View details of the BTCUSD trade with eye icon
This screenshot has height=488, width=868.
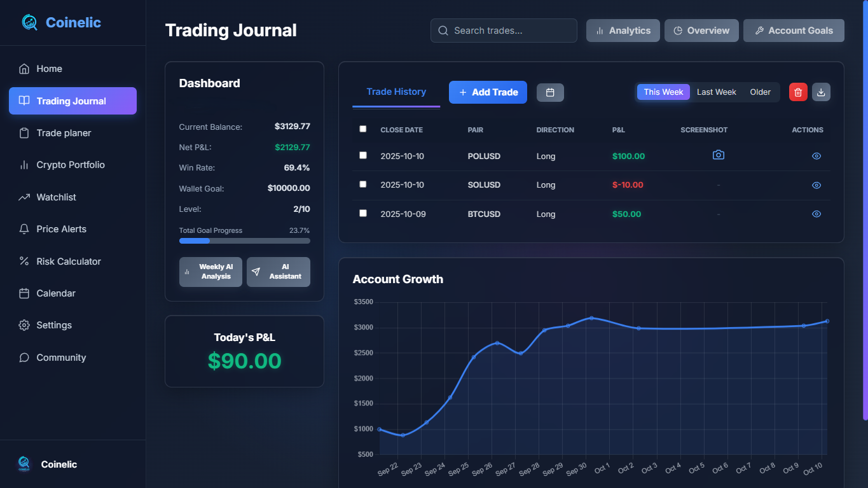tap(816, 214)
